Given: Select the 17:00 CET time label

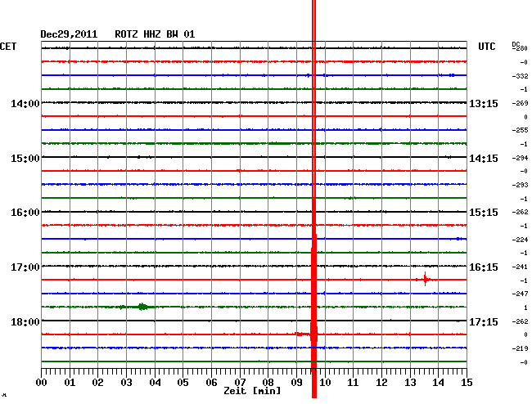Looking at the screenshot, I should pos(25,267).
